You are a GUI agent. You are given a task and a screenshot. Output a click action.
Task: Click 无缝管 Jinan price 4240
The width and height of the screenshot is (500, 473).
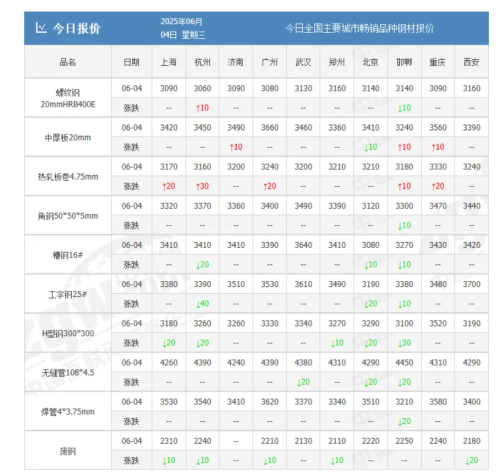236,362
